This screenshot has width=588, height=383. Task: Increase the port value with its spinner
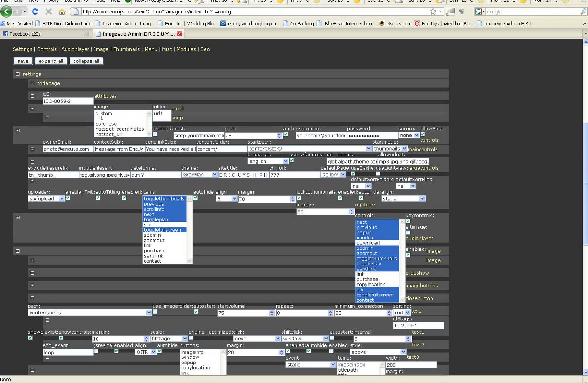point(279,134)
